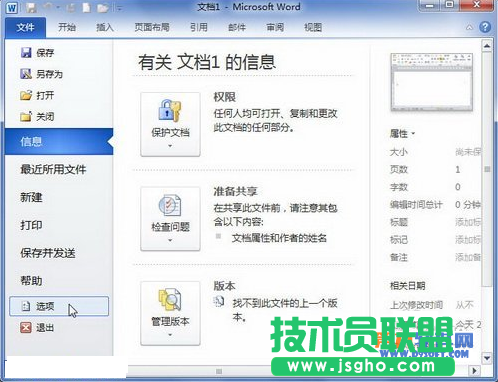
Task: Open the Word Help question mark icon
Action: 485,27
